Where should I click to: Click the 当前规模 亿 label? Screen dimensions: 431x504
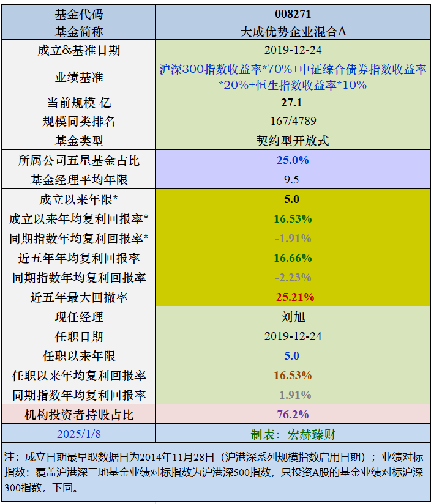point(79,103)
